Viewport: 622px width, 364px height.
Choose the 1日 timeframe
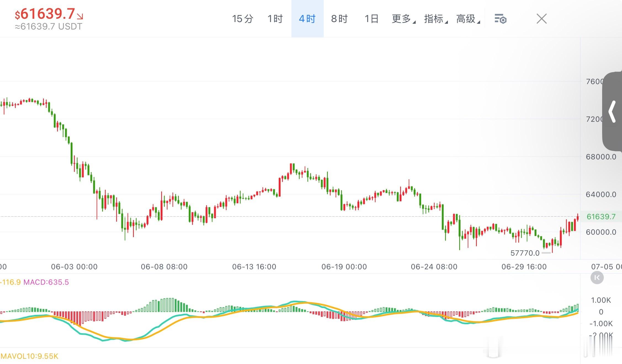(371, 19)
